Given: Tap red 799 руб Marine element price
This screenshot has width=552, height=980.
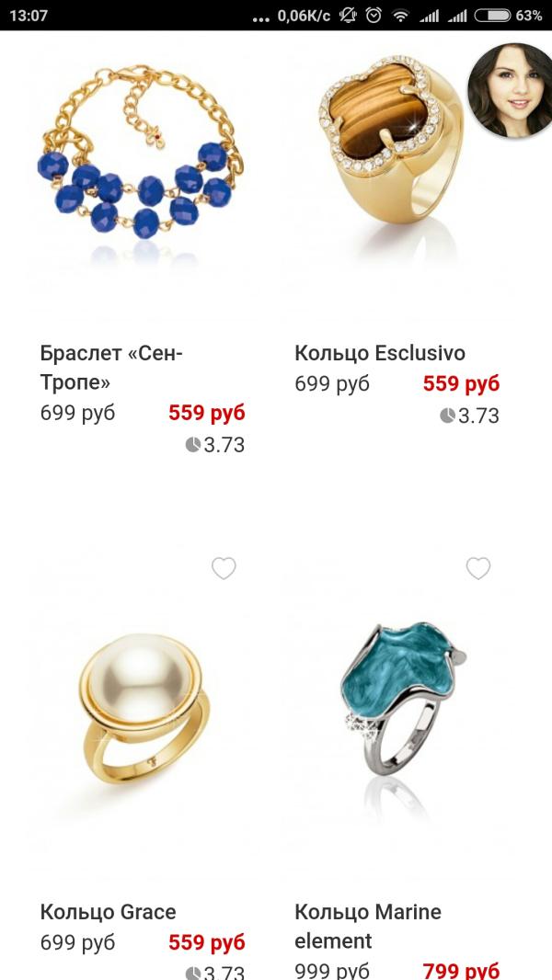Looking at the screenshot, I should [461, 971].
